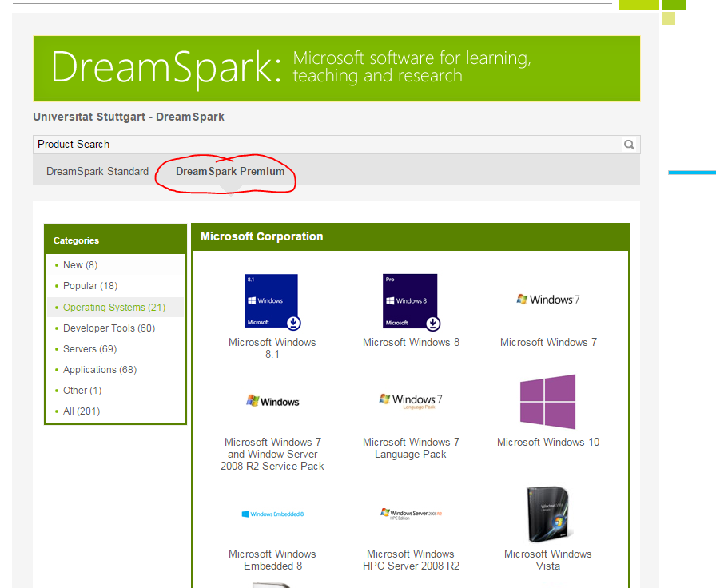Viewport: 716px width, 588px height.
Task: Select Operating Systems (21) category
Action: coord(114,308)
